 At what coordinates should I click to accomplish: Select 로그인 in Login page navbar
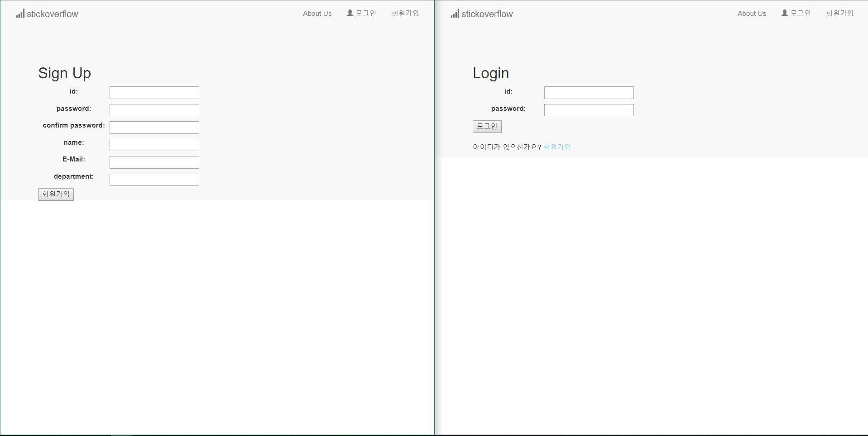[x=801, y=13]
